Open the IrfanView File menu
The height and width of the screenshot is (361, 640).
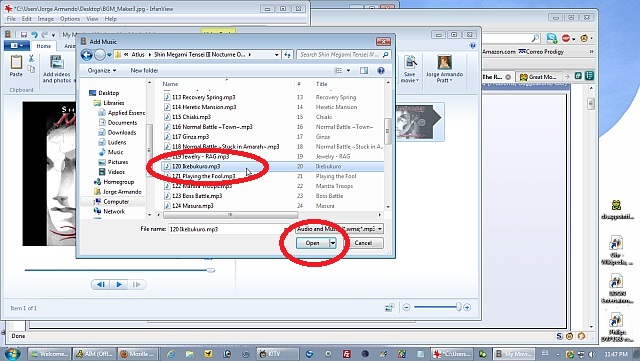click(x=11, y=19)
